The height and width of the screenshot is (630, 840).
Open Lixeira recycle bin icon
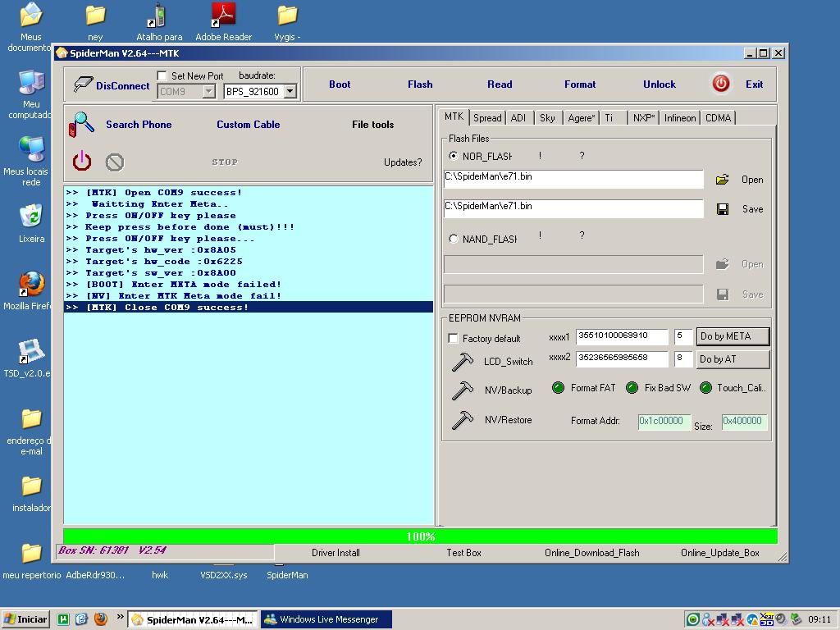coord(32,223)
